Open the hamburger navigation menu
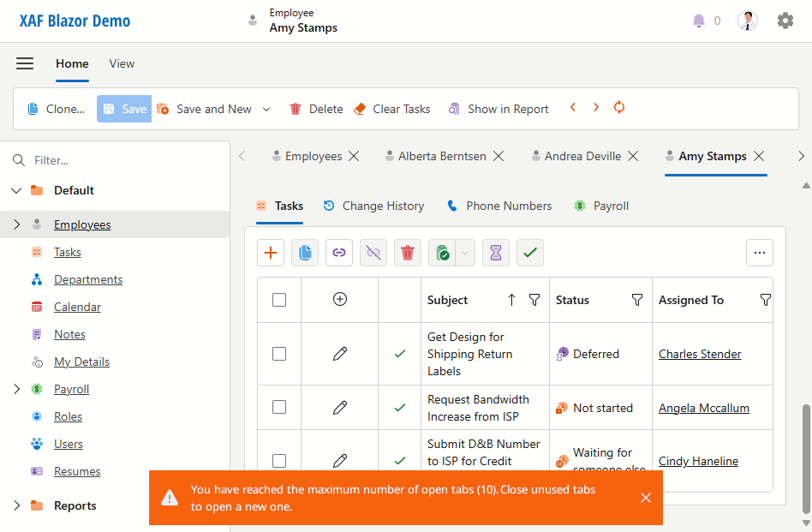Viewport: 812px width, 532px height. (25, 63)
